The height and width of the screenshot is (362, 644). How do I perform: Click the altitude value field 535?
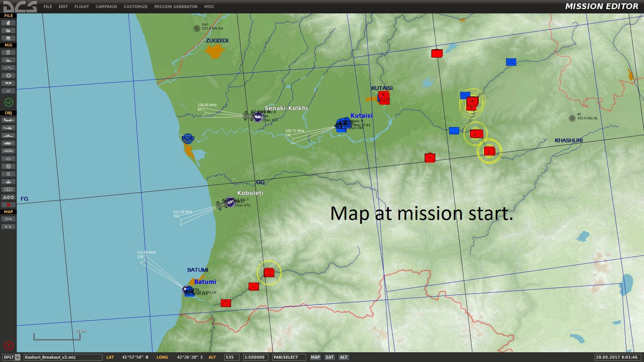(x=232, y=357)
